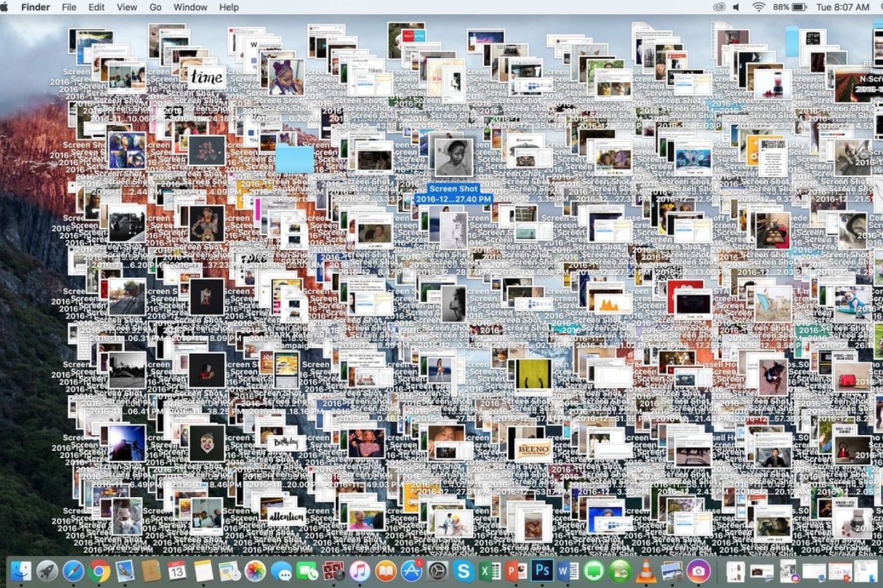This screenshot has width=883, height=588.
Task: Launch VLC media player from the dock
Action: click(646, 571)
